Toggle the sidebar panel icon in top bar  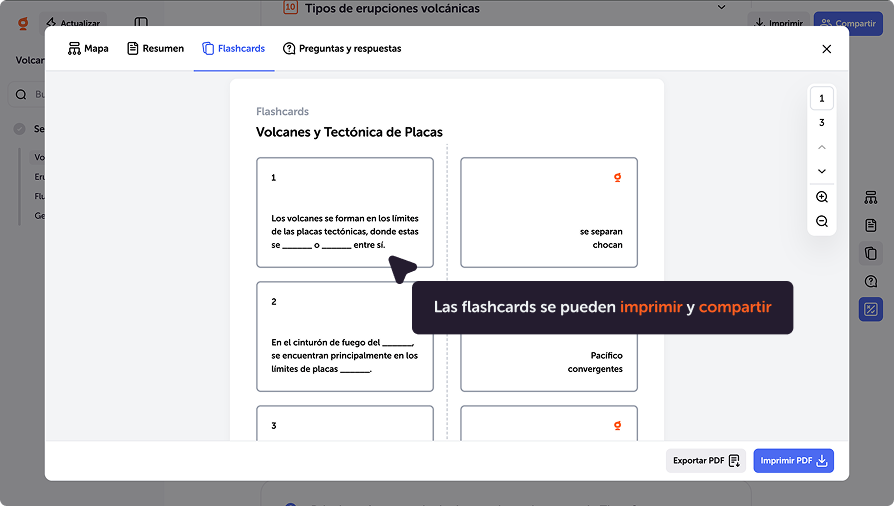coord(141,23)
